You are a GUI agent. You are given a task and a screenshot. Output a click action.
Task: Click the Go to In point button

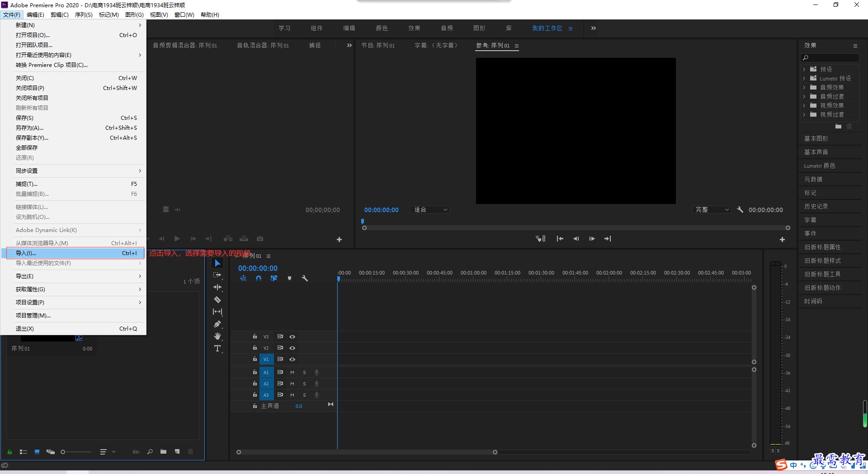(x=560, y=239)
